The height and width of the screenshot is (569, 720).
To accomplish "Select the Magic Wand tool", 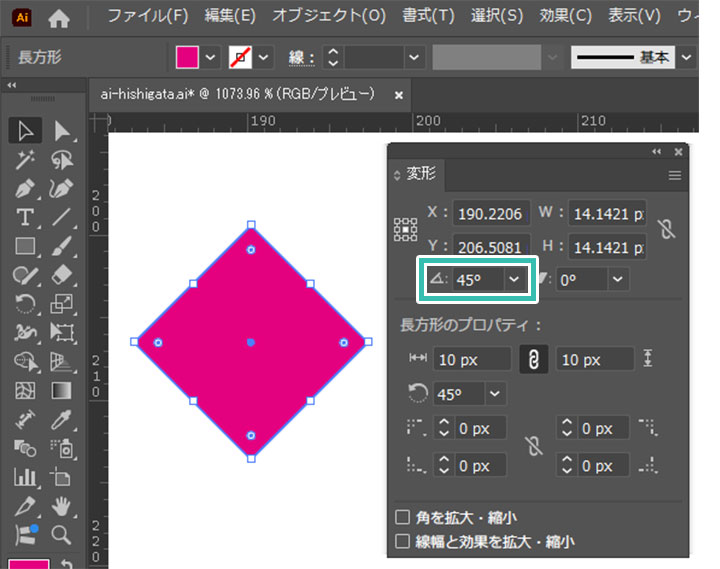I will pos(26,159).
